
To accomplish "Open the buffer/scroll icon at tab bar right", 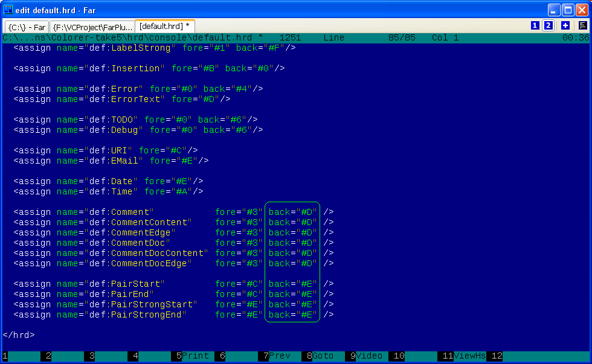I will pos(582,25).
